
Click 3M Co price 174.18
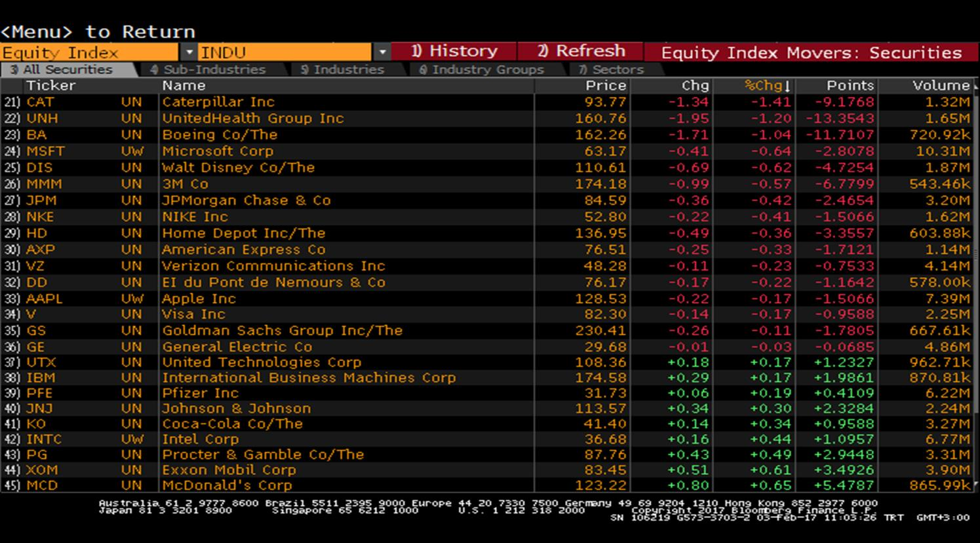(601, 184)
